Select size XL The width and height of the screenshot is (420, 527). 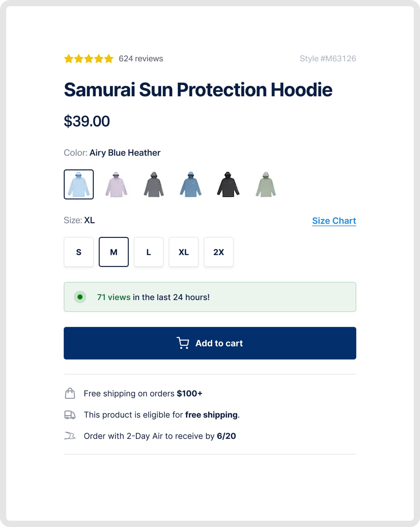(183, 252)
